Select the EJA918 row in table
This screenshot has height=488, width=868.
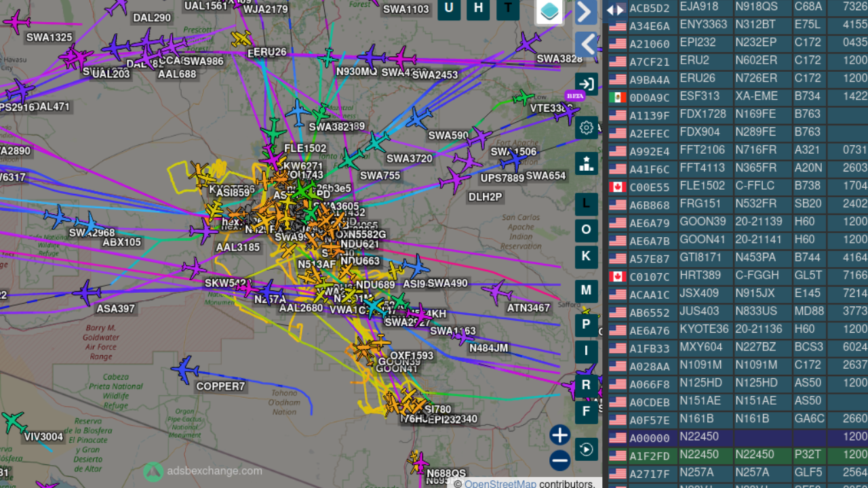(x=738, y=8)
